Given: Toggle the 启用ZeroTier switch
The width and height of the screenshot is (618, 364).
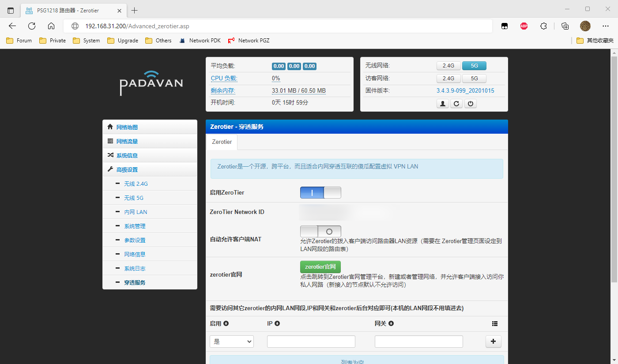Looking at the screenshot, I should click(320, 193).
